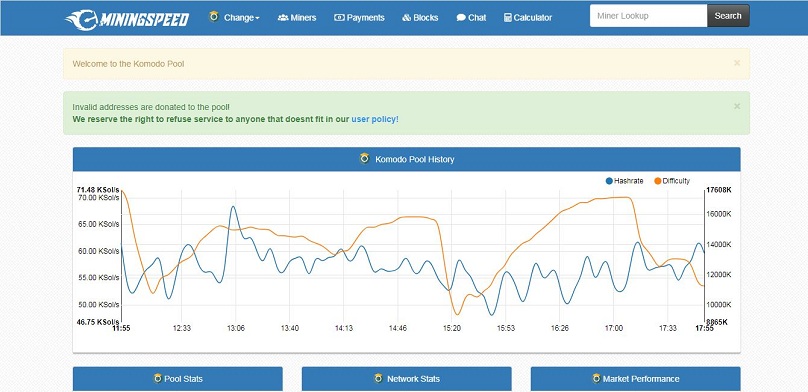The width and height of the screenshot is (808, 392).
Task: Open the user policy link
Action: tap(375, 119)
